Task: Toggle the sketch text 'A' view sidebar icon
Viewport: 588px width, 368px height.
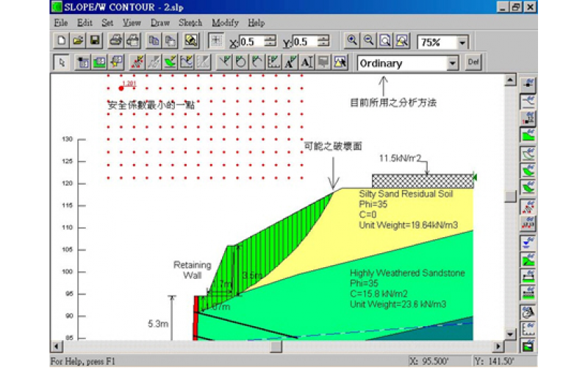Action: tap(528, 311)
